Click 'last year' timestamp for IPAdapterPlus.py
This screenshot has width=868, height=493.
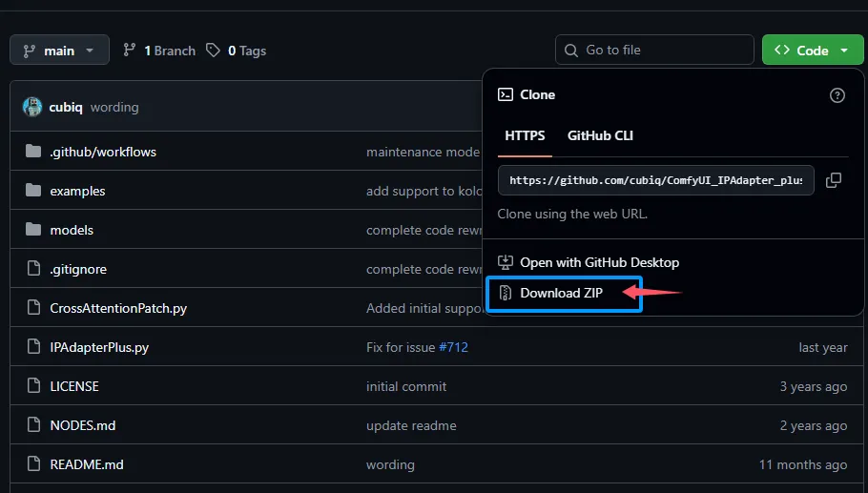click(x=823, y=347)
